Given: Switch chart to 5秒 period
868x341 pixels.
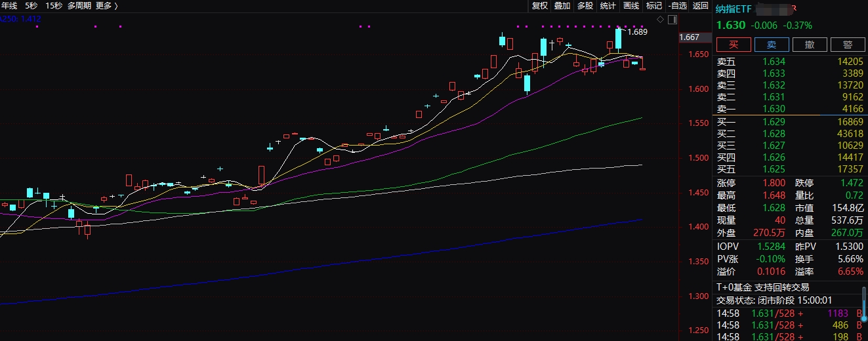Looking at the screenshot, I should click(x=31, y=6).
